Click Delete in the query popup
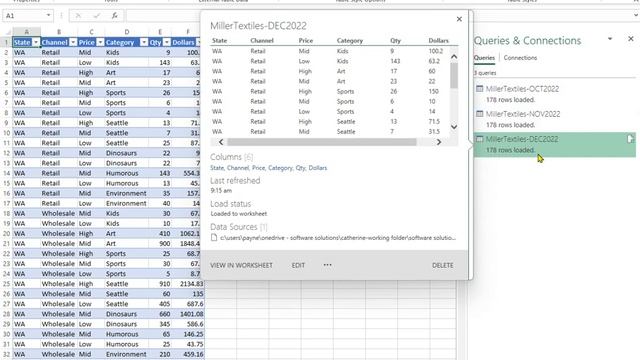 (x=442, y=265)
